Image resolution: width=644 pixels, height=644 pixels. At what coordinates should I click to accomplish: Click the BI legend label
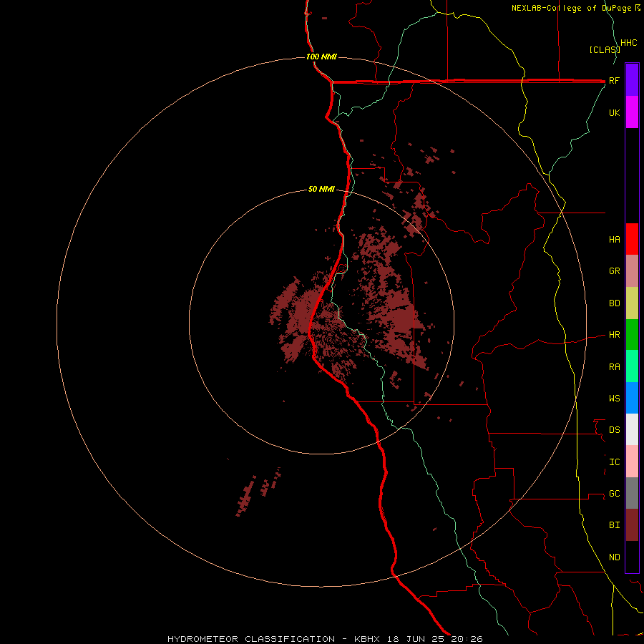[x=615, y=525]
